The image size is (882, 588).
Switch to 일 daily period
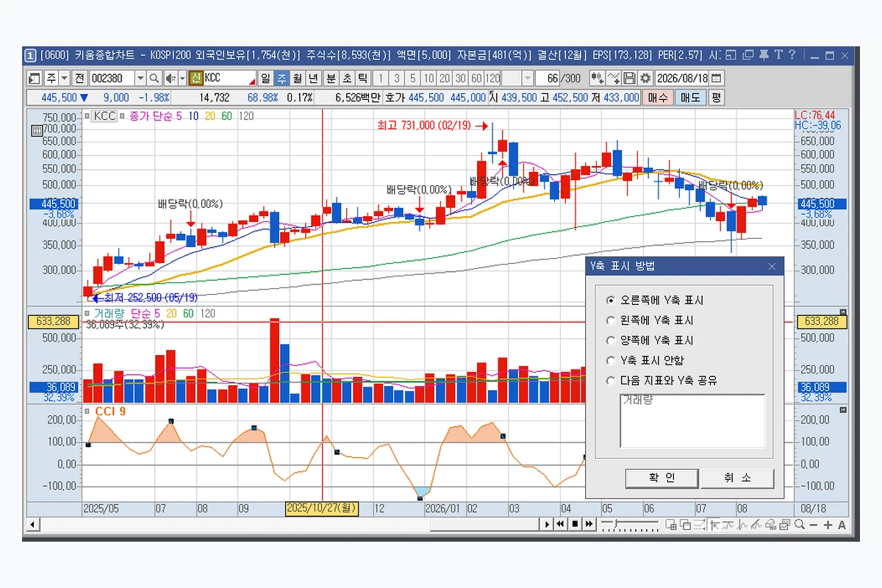click(x=265, y=77)
